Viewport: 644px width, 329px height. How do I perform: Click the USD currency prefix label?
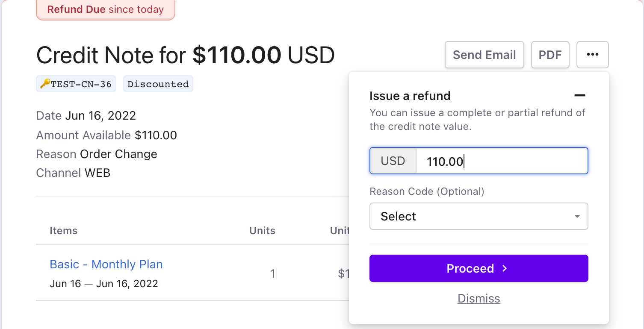click(393, 161)
